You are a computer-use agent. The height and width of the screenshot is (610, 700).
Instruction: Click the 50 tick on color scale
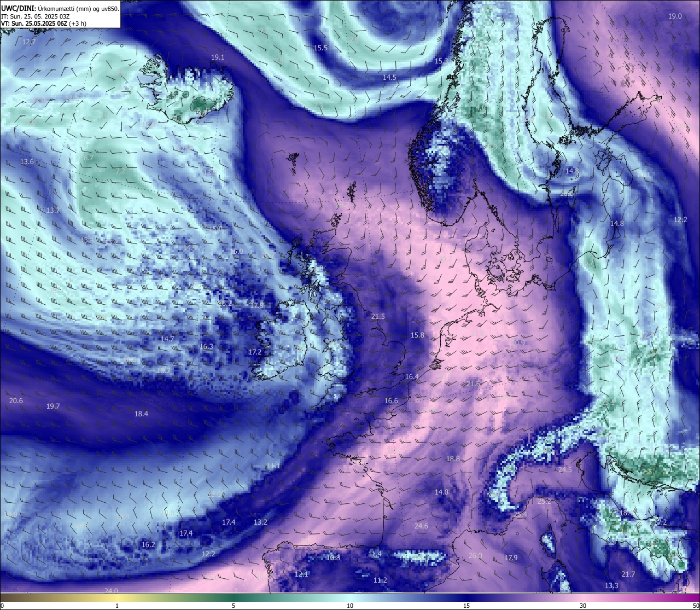(696, 606)
